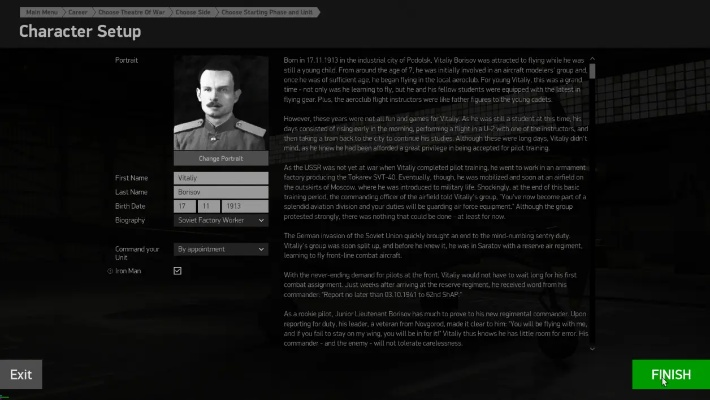Go to Main Menu breadcrumb
The height and width of the screenshot is (400, 710).
pos(42,11)
